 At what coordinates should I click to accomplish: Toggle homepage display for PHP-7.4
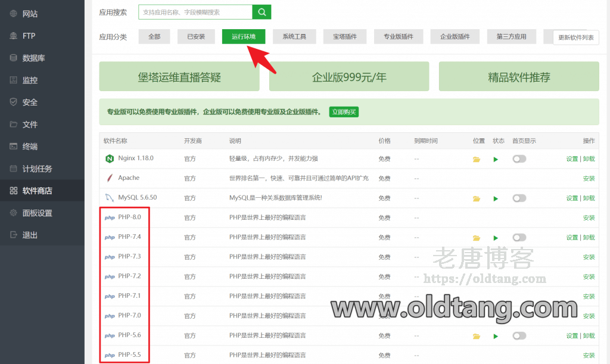(519, 237)
